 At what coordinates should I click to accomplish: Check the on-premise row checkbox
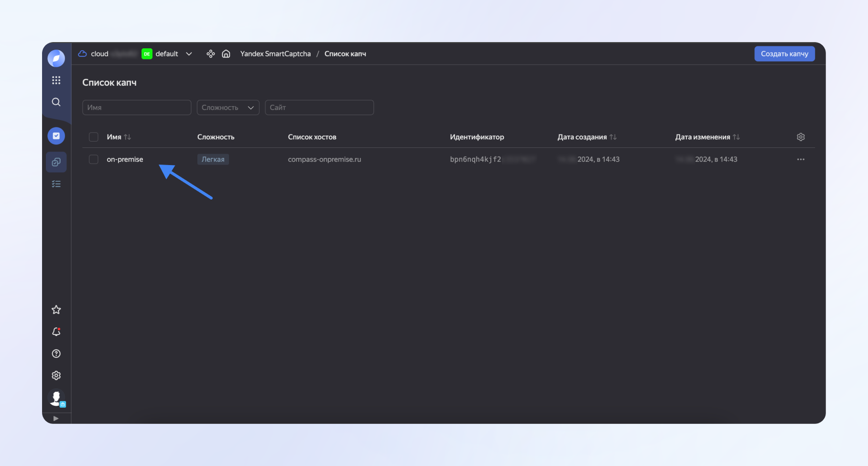[94, 159]
